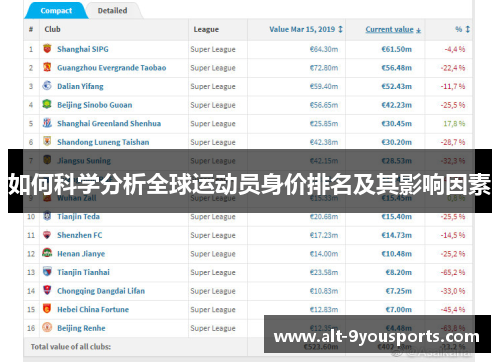Open Tianjin Tianhai club link
500x362 pixels.
[x=83, y=272]
